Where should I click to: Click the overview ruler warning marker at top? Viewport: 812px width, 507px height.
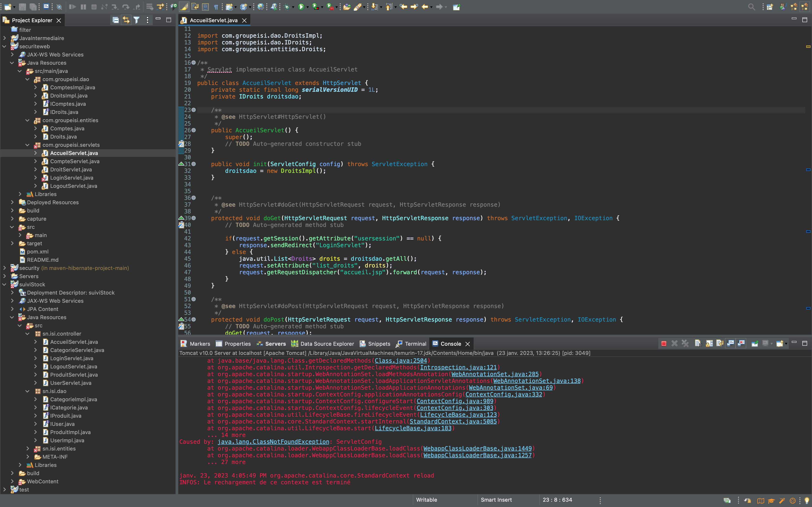[808, 47]
